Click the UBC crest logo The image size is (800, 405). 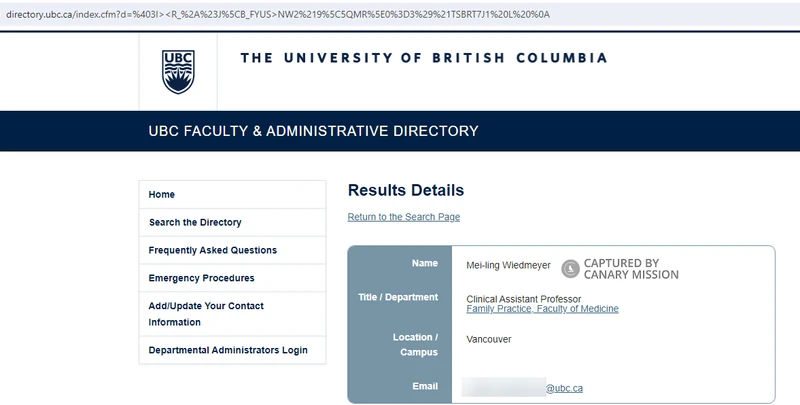click(x=178, y=71)
